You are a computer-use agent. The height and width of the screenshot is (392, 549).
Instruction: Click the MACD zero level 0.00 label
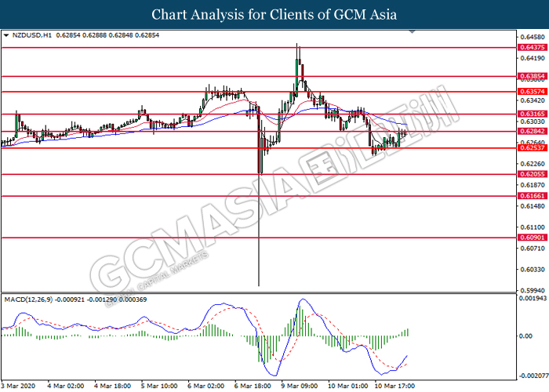point(527,336)
